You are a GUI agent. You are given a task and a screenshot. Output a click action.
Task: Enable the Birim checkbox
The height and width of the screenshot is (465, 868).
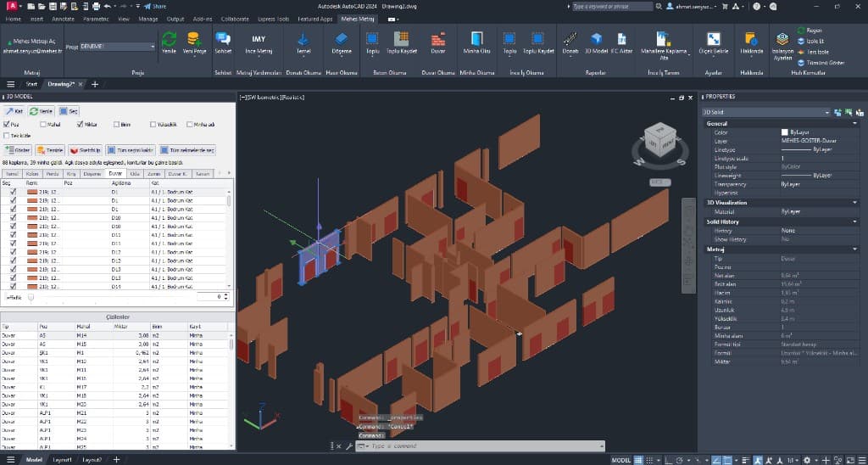click(116, 124)
